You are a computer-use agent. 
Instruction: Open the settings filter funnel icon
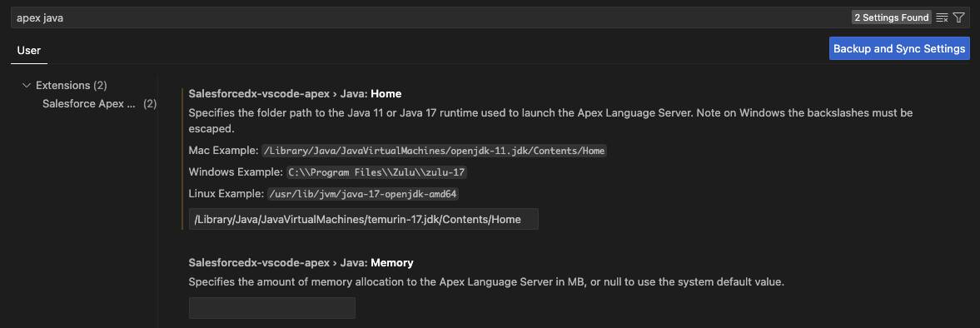[x=958, y=17]
